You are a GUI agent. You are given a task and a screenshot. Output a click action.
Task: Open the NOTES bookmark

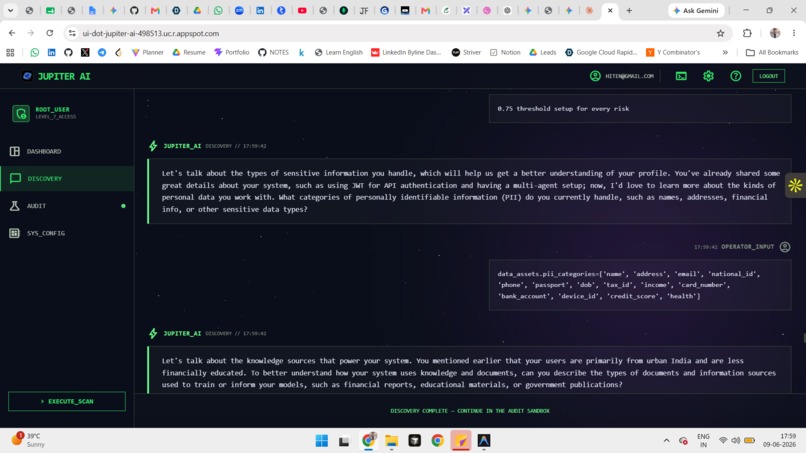click(273, 52)
